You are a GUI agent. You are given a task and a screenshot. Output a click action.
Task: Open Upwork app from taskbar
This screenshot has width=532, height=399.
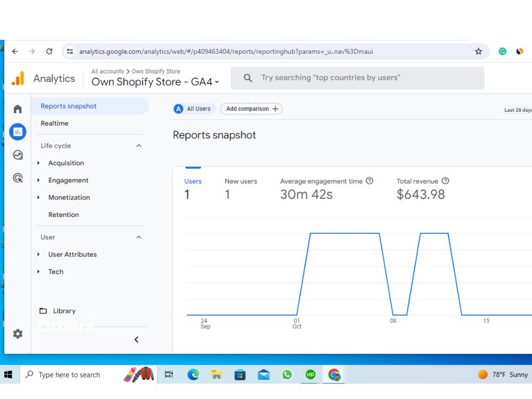[311, 375]
